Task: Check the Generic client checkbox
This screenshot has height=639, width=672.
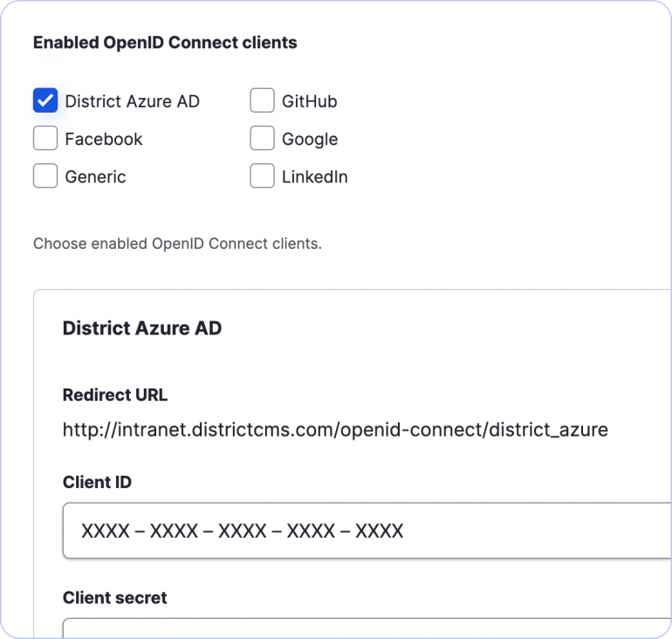Action: [45, 176]
